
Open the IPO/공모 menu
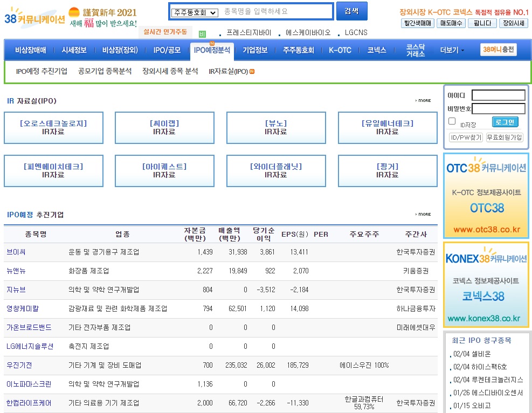click(x=167, y=50)
